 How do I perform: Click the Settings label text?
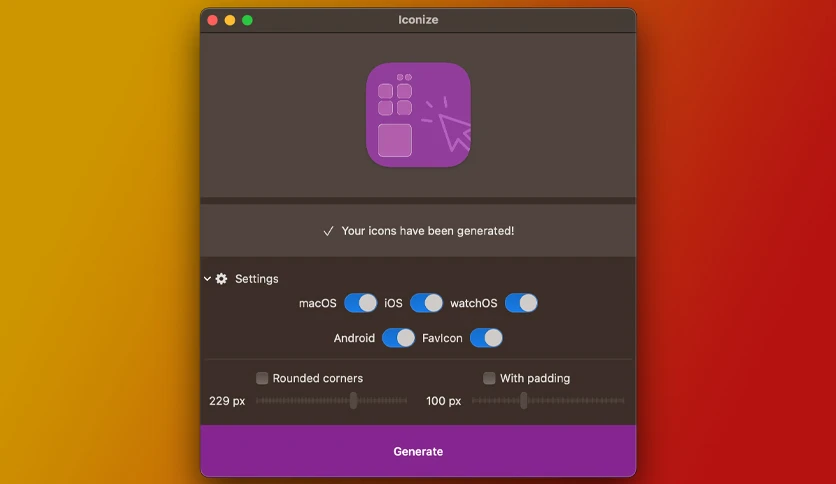coord(256,279)
